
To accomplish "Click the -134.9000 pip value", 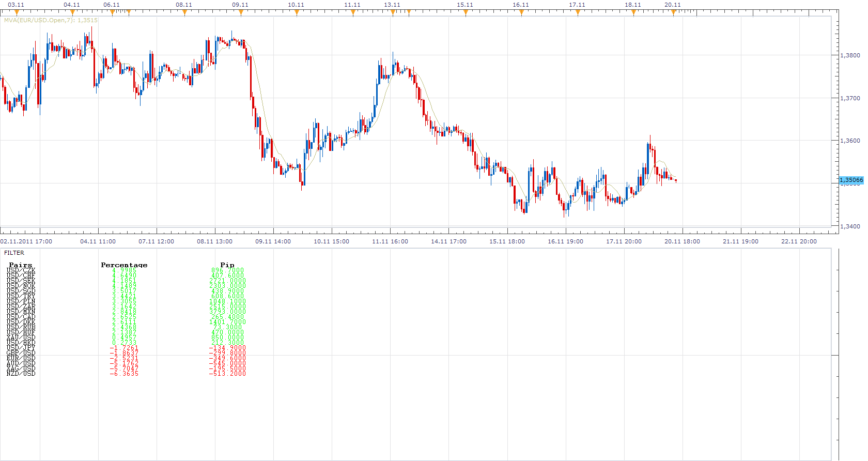I will (227, 348).
